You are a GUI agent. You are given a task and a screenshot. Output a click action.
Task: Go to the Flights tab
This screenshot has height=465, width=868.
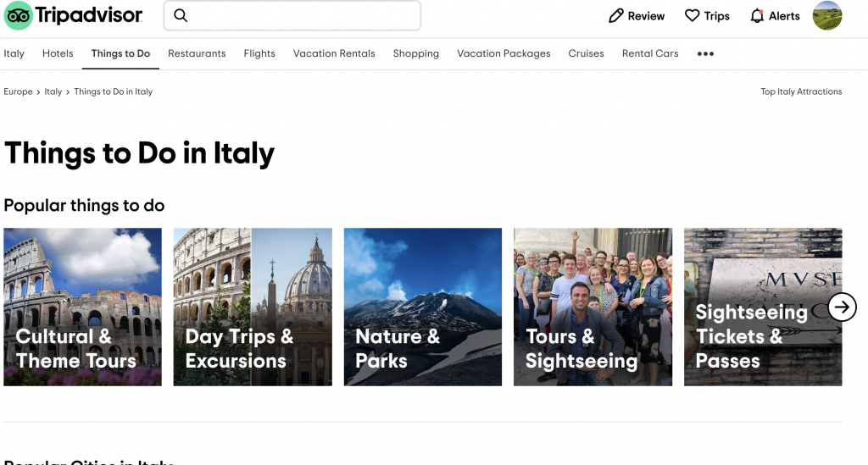259,53
